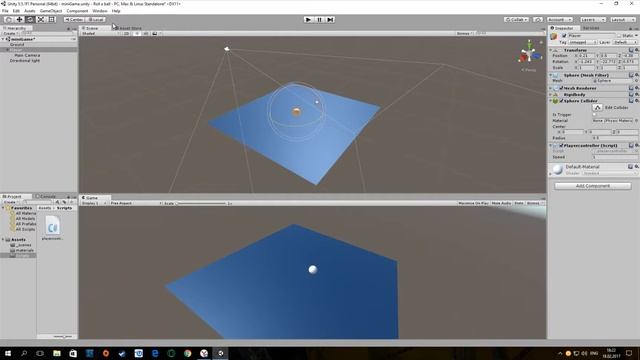This screenshot has width=640, height=360.
Task: Toggle Local/Global handle orientation
Action: (x=96, y=20)
